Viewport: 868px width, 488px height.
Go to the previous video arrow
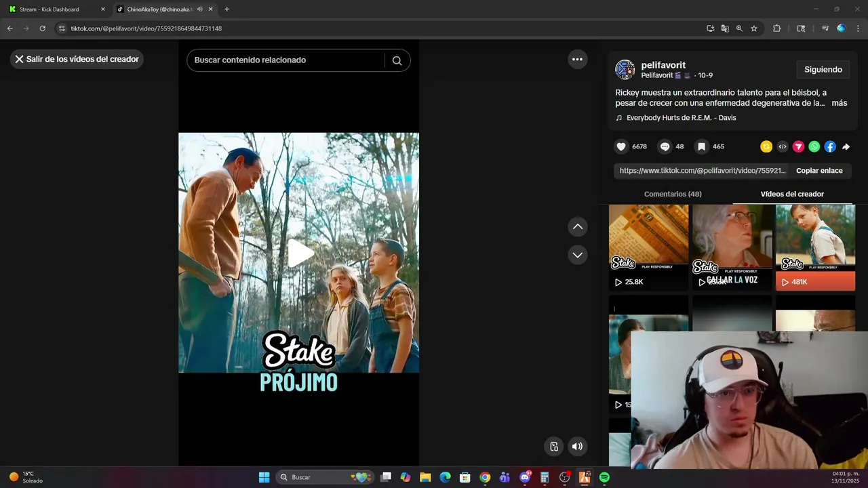pos(578,226)
